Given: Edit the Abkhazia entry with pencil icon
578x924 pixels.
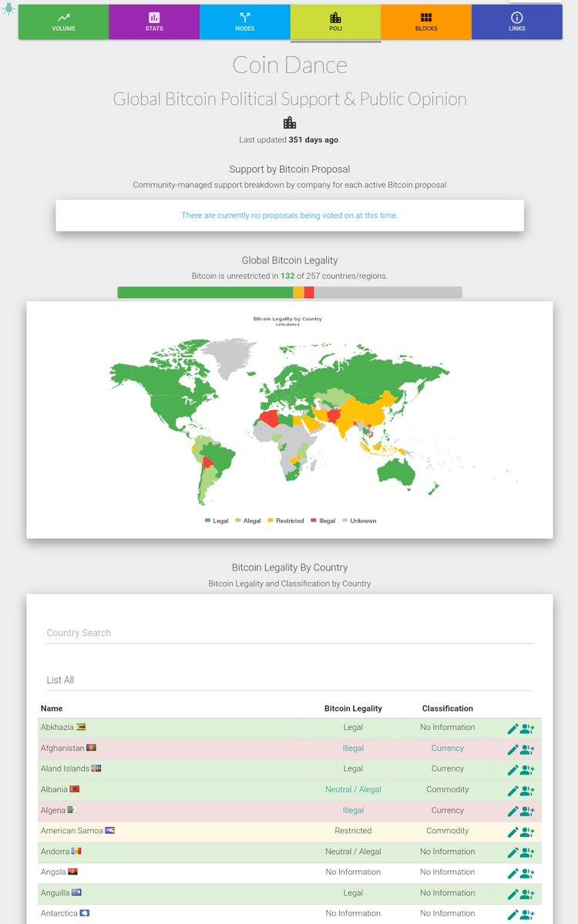Looking at the screenshot, I should coord(513,729).
